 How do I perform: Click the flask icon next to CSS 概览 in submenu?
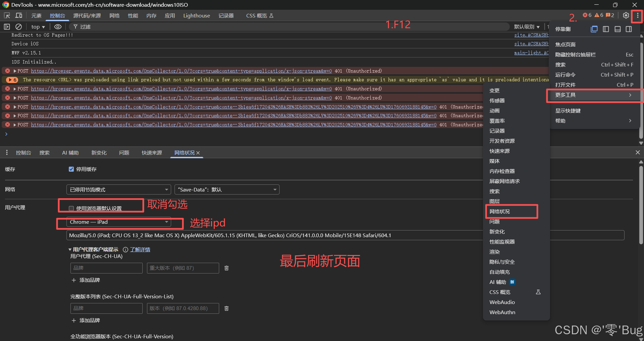point(538,292)
